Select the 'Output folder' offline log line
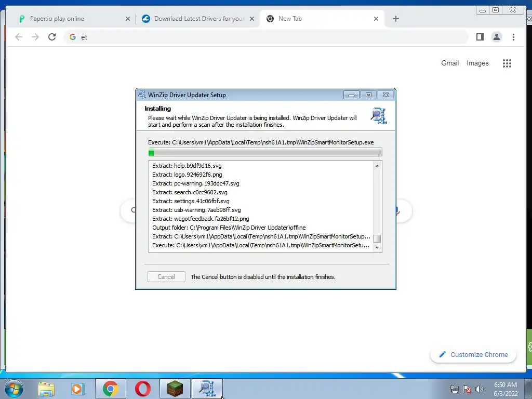 pos(229,228)
